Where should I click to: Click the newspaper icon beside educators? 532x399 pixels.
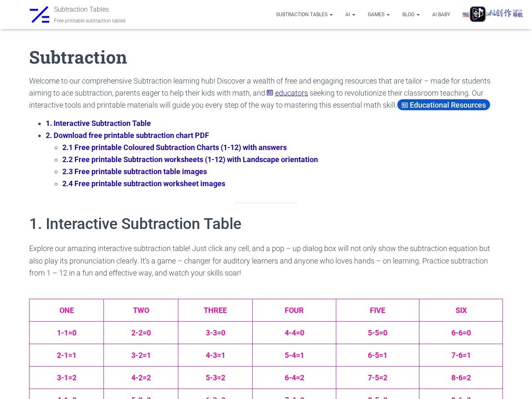pos(270,93)
